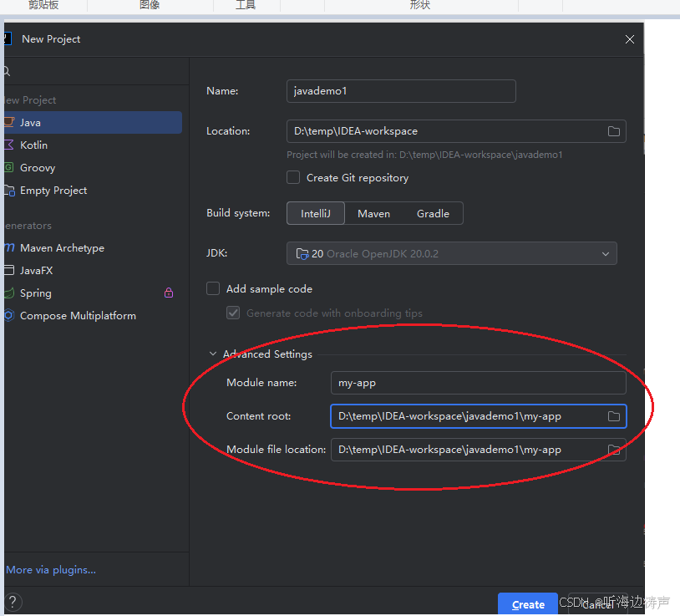Tick the Add sample code checkbox
Image resolution: width=680 pixels, height=616 pixels.
(x=213, y=288)
